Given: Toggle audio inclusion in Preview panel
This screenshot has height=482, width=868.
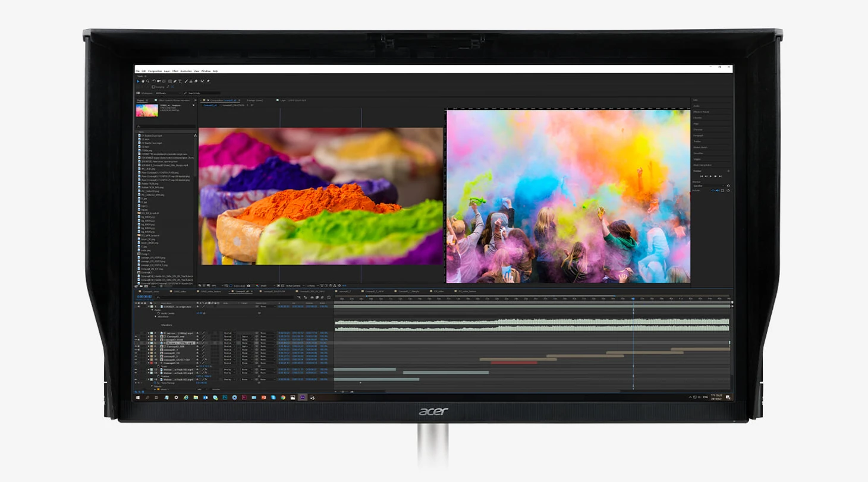Looking at the screenshot, I should pos(717,190).
